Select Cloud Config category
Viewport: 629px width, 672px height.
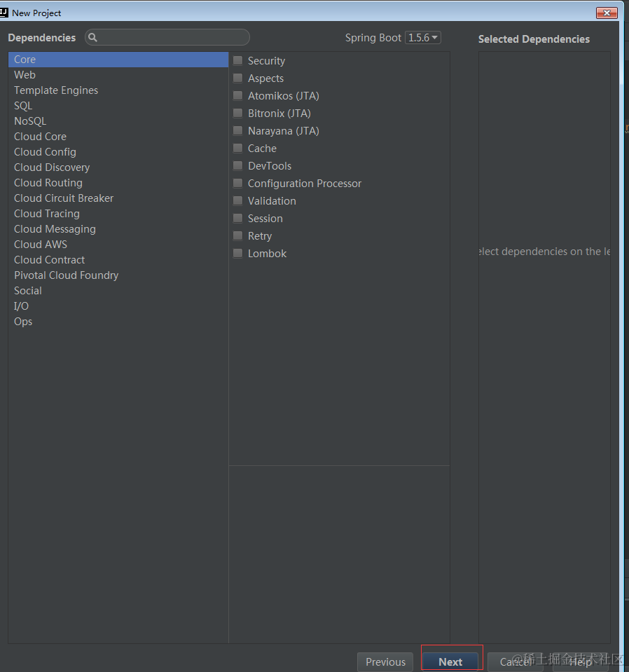118,152
